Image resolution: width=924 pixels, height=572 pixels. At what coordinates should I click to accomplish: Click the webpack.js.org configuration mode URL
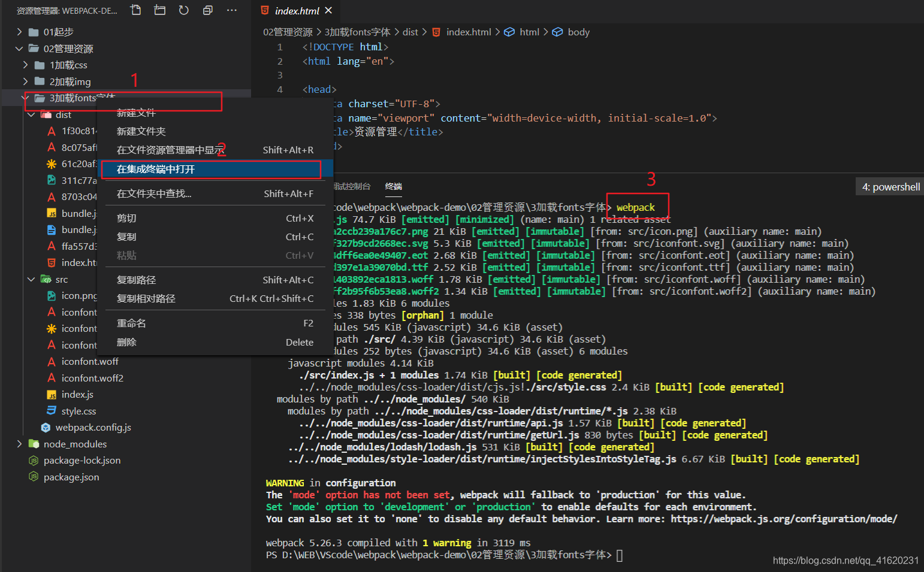pyautogui.click(x=784, y=519)
